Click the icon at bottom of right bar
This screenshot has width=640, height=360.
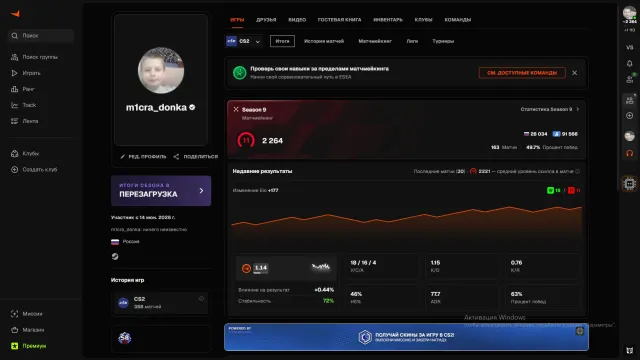[629, 350]
